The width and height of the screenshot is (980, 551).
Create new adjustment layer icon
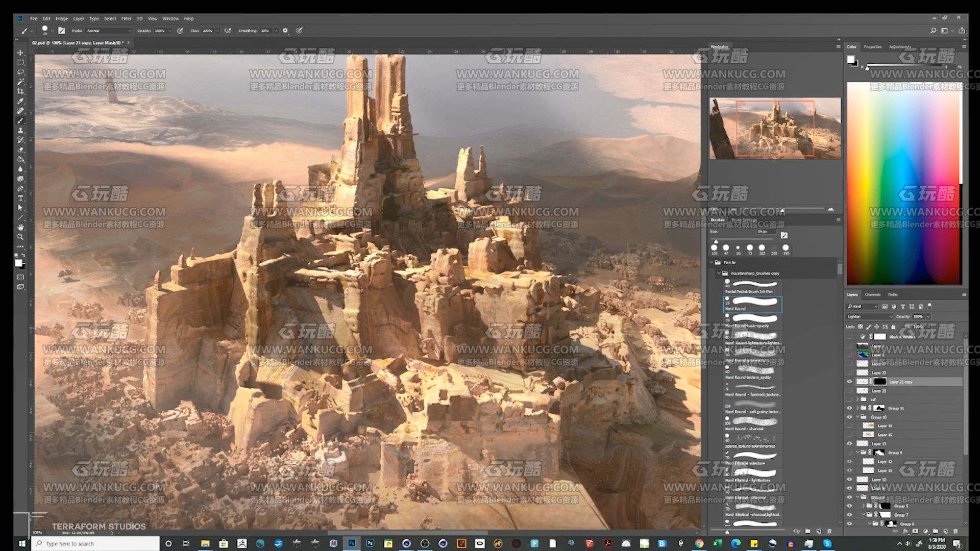[x=925, y=531]
